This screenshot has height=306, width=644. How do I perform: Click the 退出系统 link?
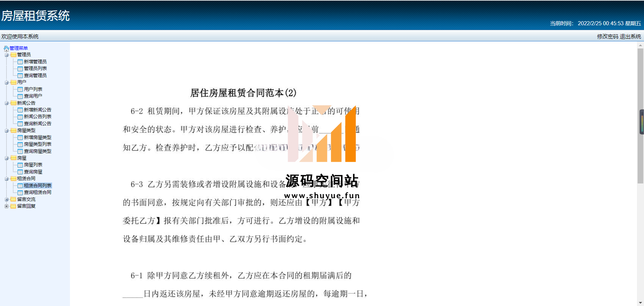coord(630,36)
